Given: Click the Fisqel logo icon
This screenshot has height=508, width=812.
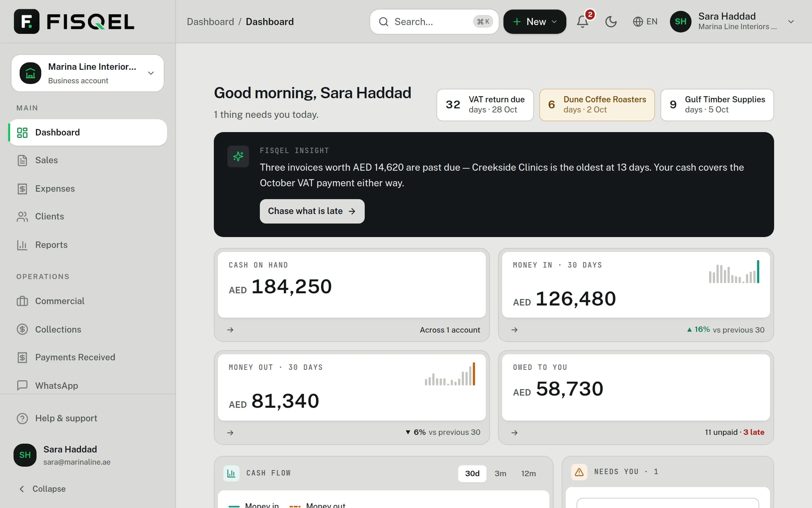Looking at the screenshot, I should point(26,21).
